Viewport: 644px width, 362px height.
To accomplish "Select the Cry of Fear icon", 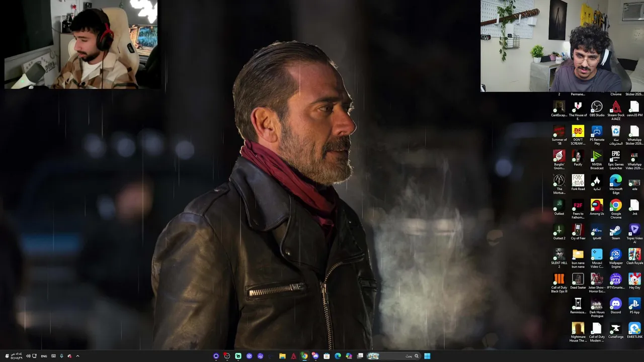I will point(578,232).
